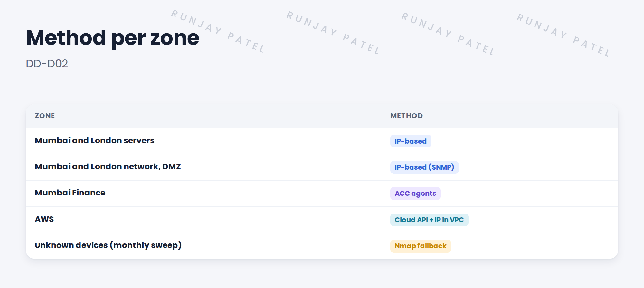Select the Mumbai and London servers row

(x=322, y=141)
